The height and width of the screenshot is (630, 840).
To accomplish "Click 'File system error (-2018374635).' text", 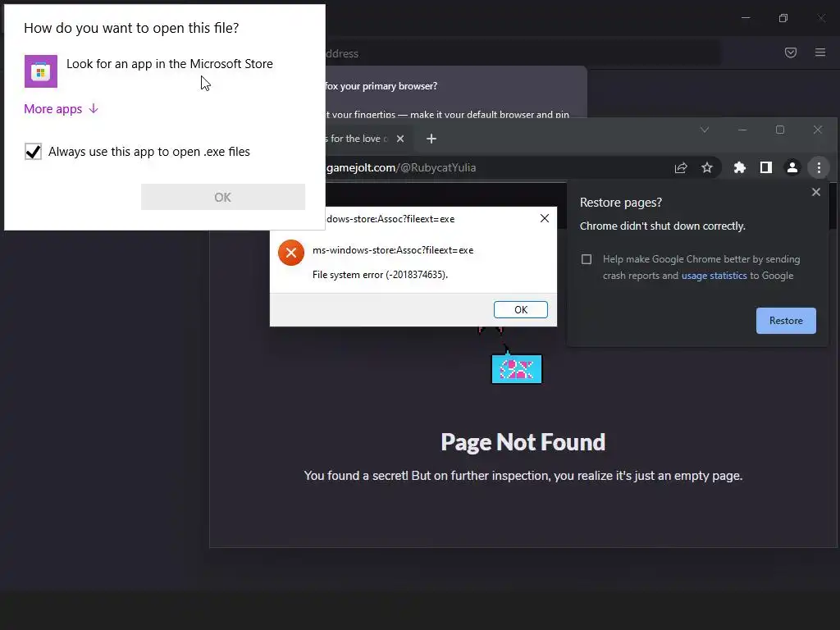I will [x=381, y=275].
